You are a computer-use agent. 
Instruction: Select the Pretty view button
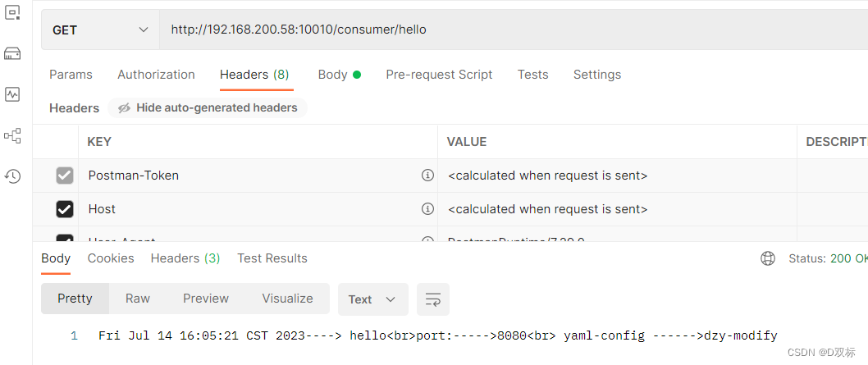(75, 299)
